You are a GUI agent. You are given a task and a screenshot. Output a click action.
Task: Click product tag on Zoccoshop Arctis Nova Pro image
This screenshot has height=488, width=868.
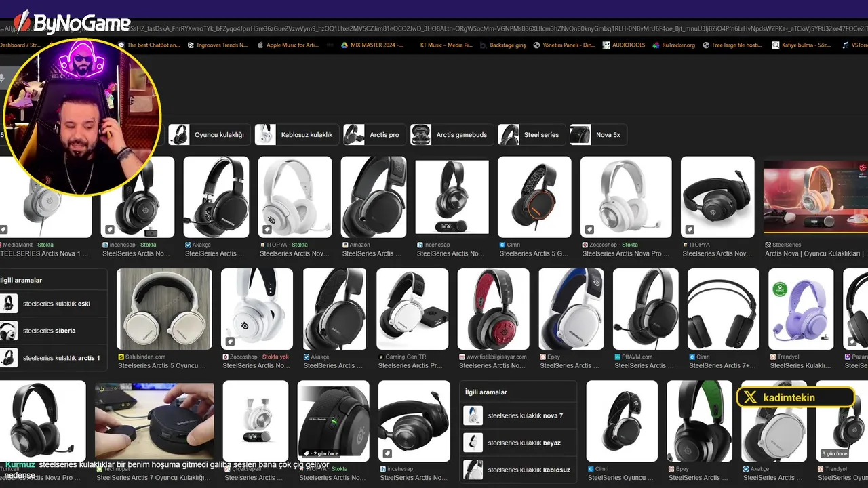click(x=590, y=229)
